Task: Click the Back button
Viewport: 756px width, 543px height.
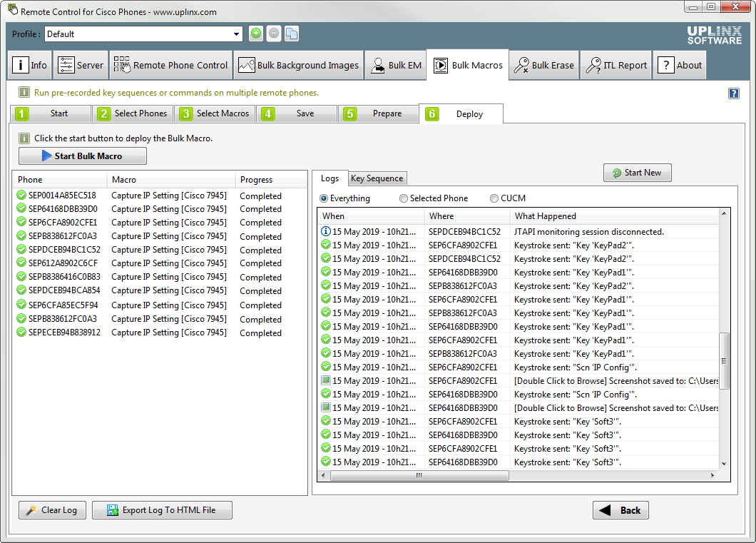Action: click(620, 510)
